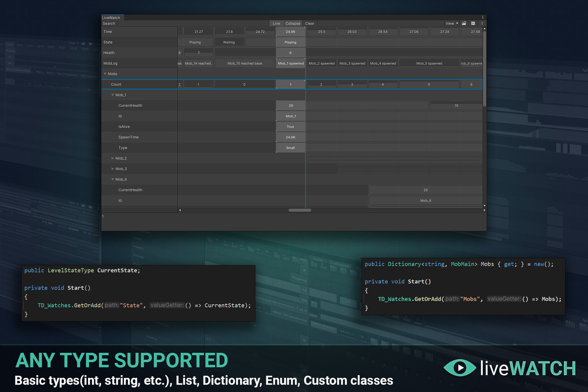The image size is (588, 392).
Task: Click the Count value 5 cell
Action: pyautogui.click(x=429, y=84)
